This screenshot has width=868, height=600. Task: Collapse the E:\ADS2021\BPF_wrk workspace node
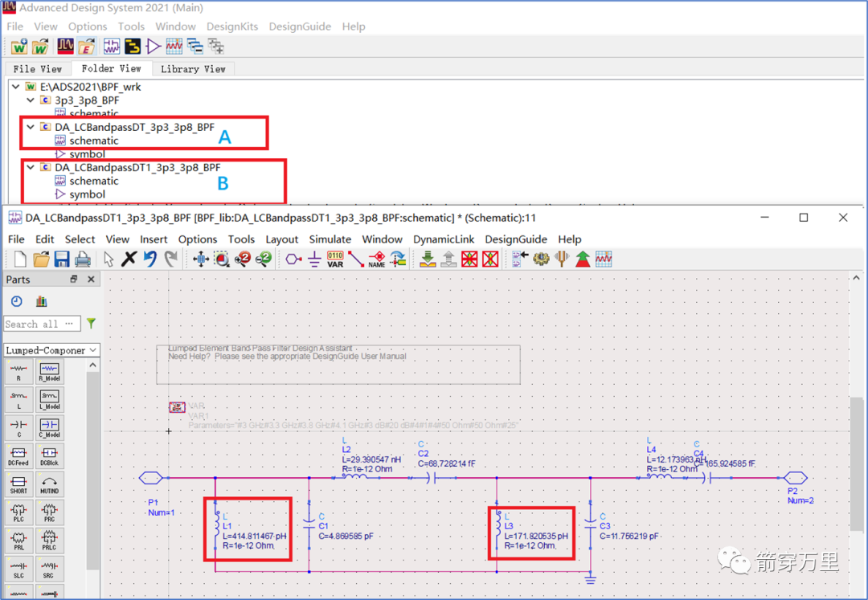coord(16,87)
